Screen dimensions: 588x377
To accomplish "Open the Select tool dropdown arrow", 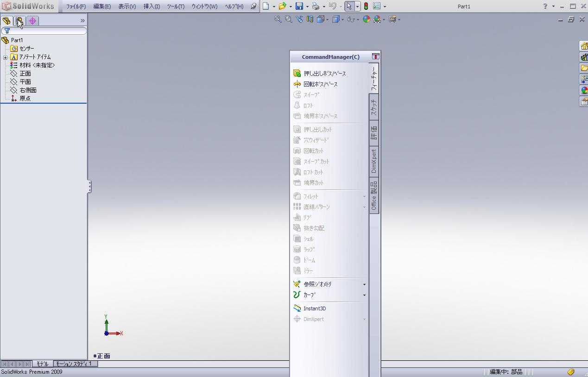I will coord(357,6).
